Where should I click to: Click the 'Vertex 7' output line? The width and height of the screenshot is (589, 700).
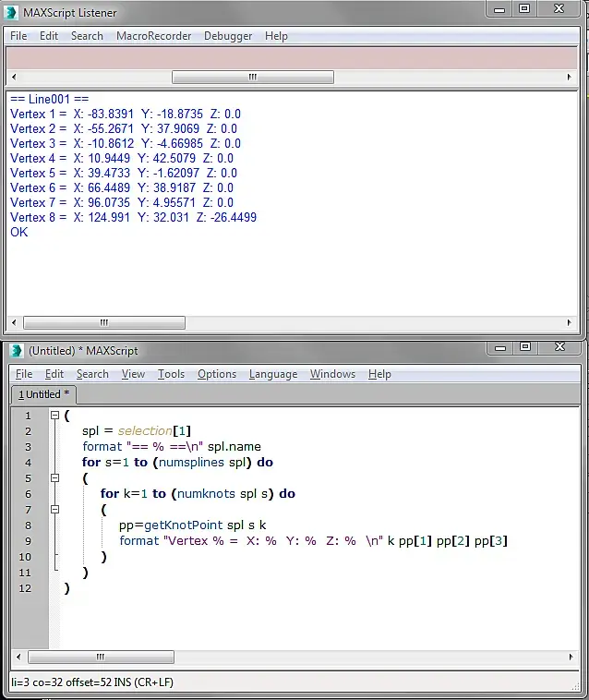122,202
